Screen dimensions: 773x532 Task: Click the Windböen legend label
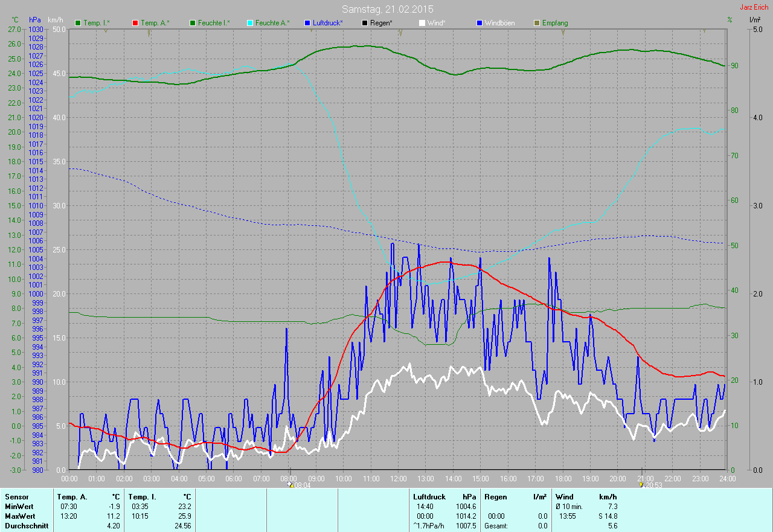[500, 23]
